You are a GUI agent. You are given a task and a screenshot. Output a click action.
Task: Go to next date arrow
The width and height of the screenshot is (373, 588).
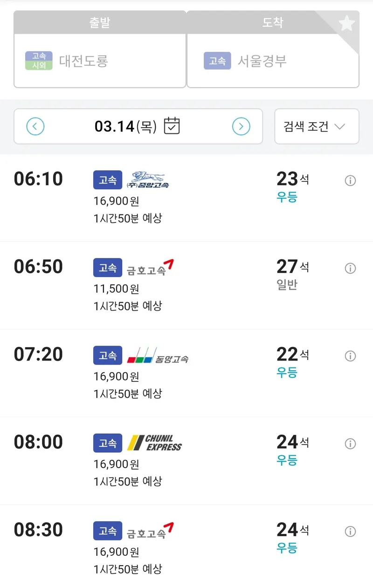[241, 126]
